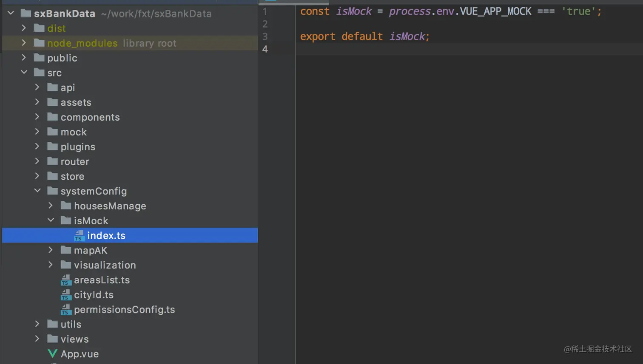This screenshot has height=364, width=643.
Task: Click the TypeScript icon of index.ts
Action: click(x=79, y=235)
